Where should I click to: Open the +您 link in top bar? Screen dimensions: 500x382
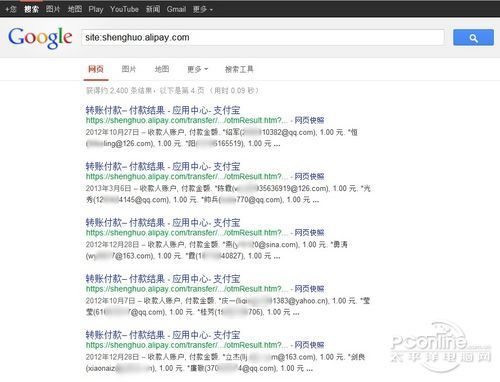(x=11, y=9)
